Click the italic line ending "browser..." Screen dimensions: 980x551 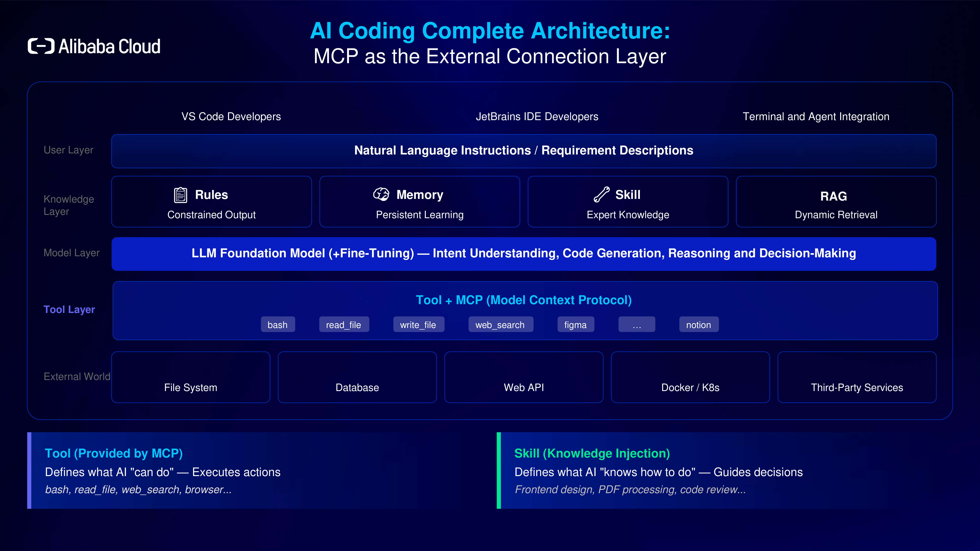(139, 490)
